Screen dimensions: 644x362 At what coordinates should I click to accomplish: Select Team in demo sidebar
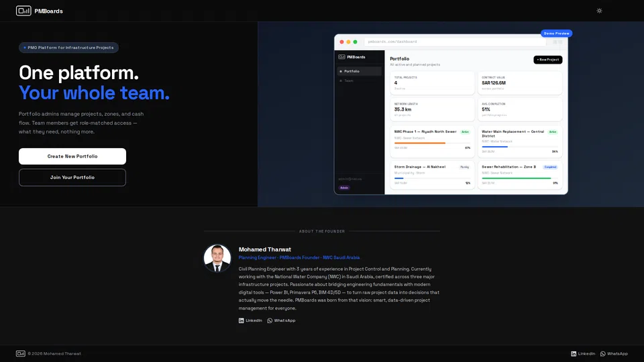[360, 81]
